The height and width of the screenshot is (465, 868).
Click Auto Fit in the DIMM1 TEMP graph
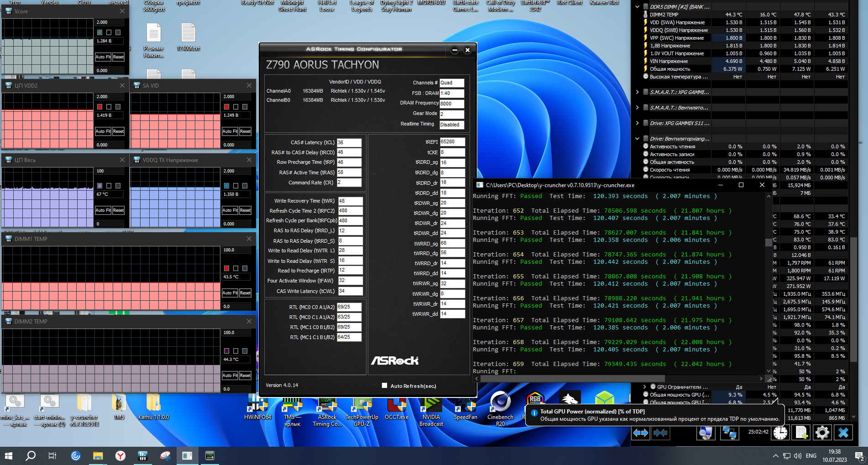(x=230, y=293)
